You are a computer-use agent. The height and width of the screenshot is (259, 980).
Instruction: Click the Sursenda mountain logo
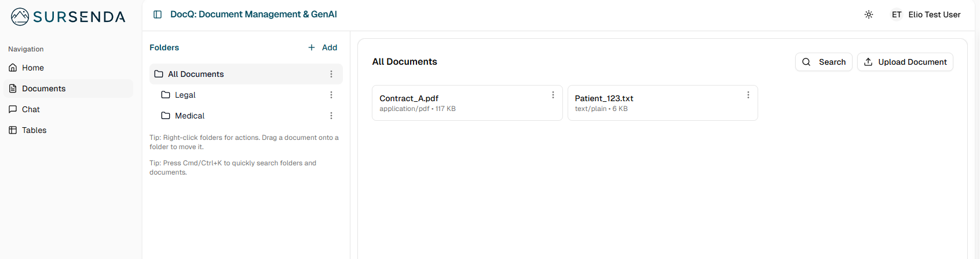point(20,17)
